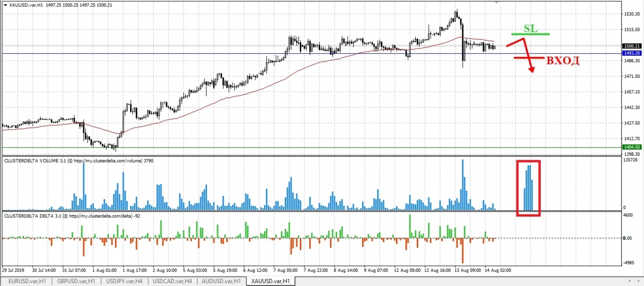This screenshot has height=286, width=644.
Task: Click the red ВХОД annotation text
Action: coord(562,61)
